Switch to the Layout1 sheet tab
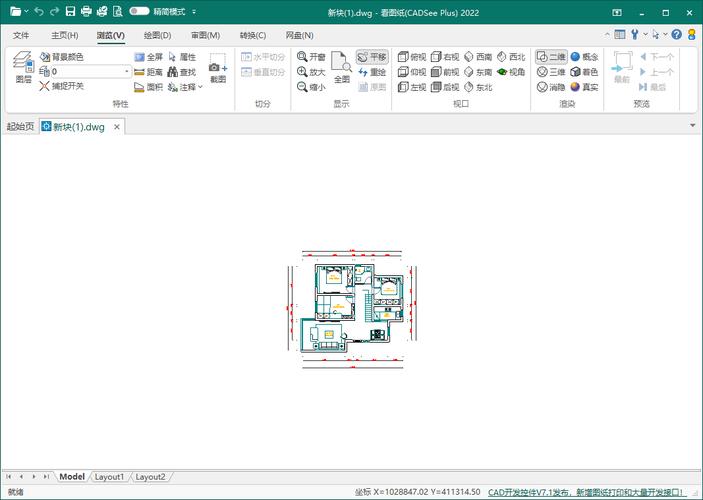 pos(109,477)
